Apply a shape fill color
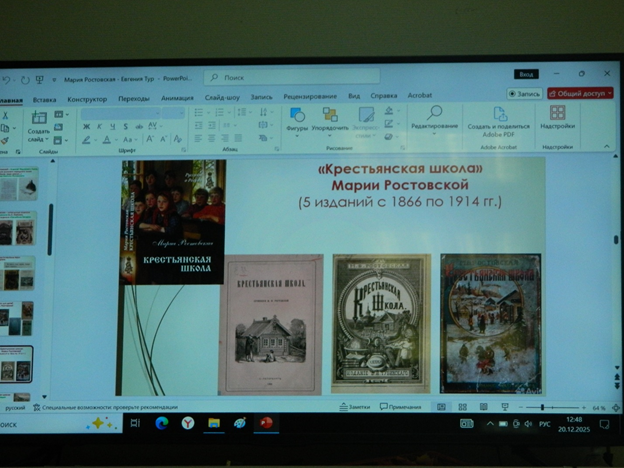The image size is (624, 468). coord(389,111)
